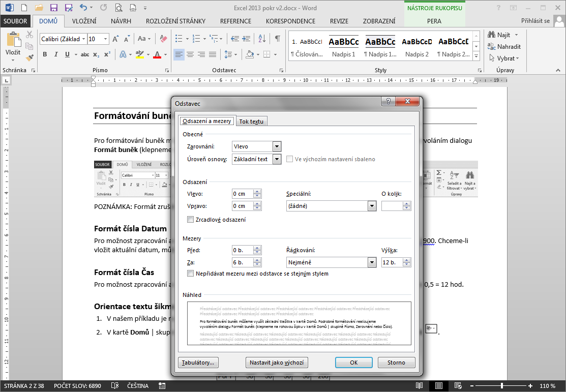Expand the Styles gallery more arrow

476,56
